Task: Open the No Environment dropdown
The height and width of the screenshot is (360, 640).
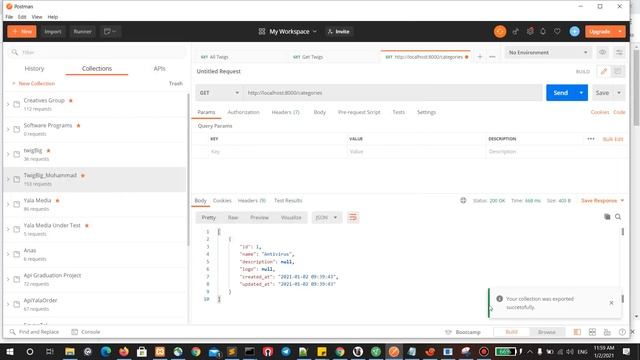Action: 548,52
